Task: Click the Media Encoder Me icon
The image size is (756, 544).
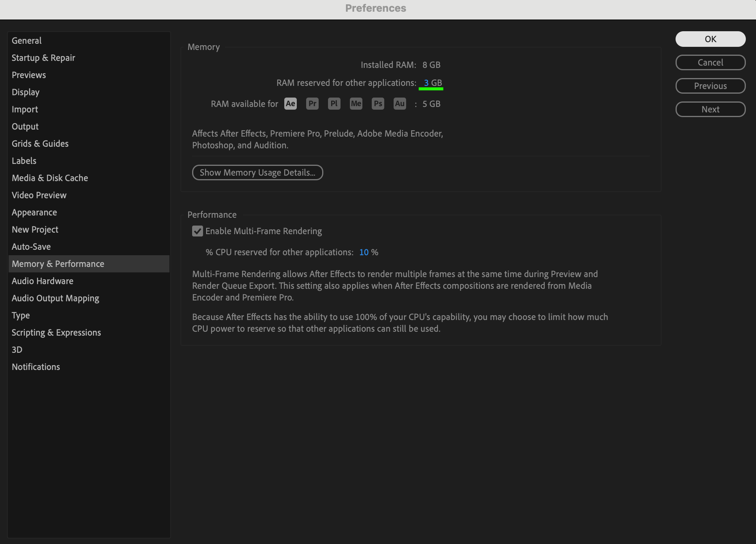Action: 356,104
